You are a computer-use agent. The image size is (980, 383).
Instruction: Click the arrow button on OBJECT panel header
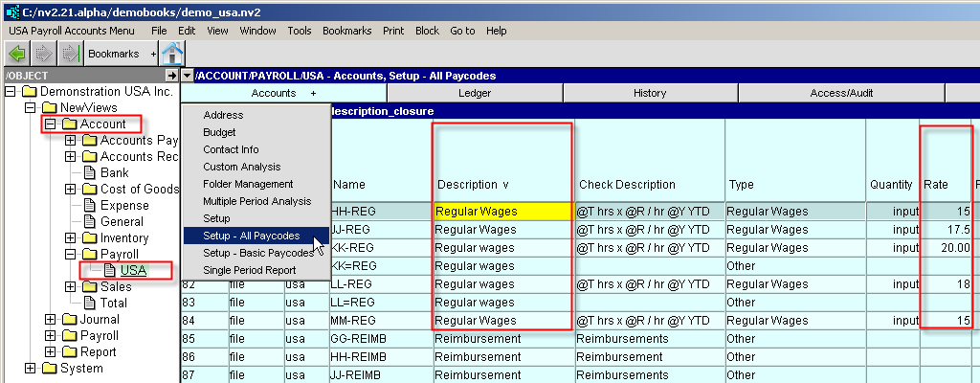(171, 75)
